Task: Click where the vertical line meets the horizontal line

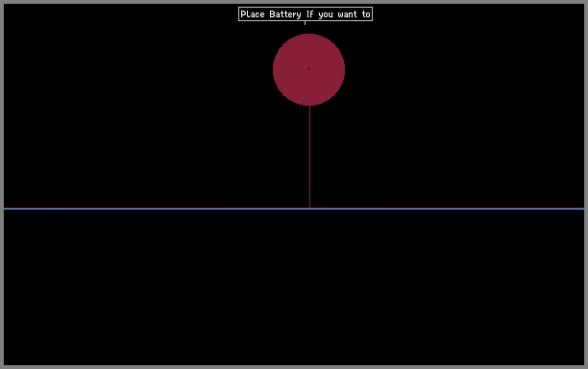Action: point(309,209)
